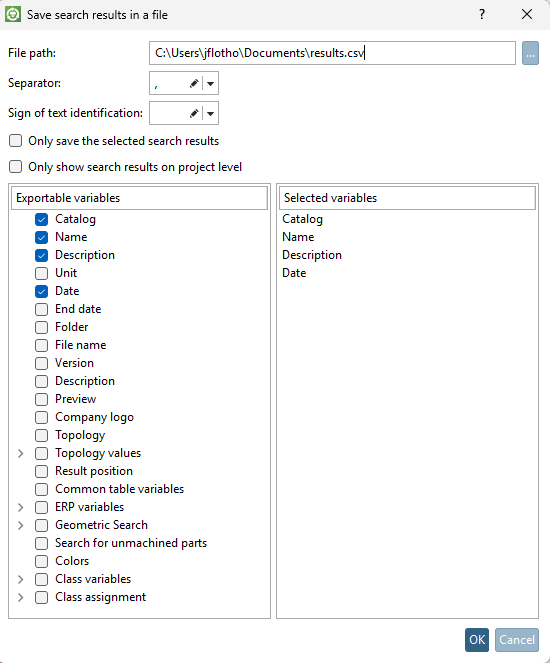Expand the Class assignment node
Image resolution: width=550 pixels, height=663 pixels.
20,597
